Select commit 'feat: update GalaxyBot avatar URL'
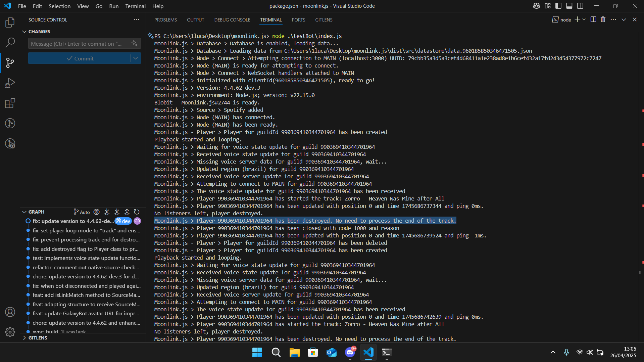644x362 pixels. click(83, 313)
